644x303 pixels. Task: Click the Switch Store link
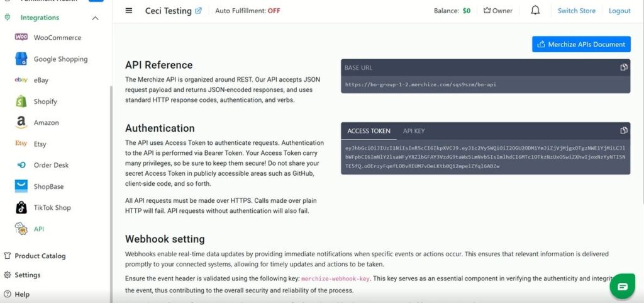point(577,11)
